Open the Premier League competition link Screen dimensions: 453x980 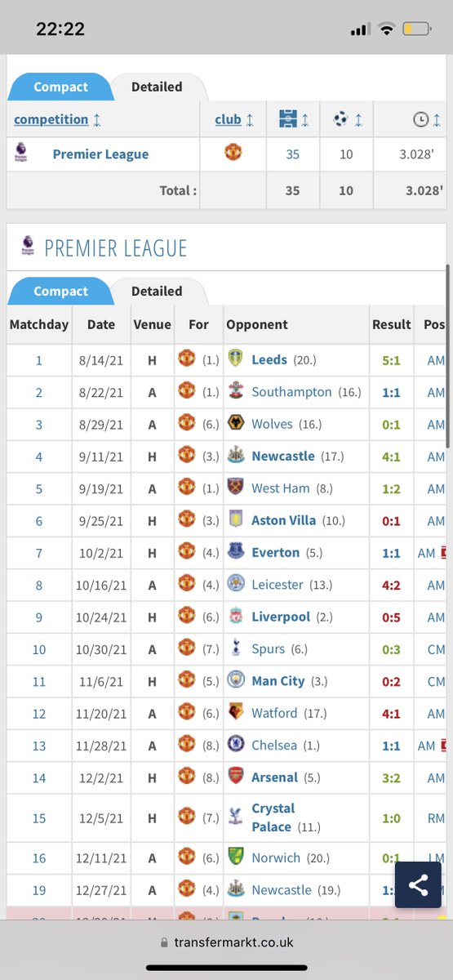coord(100,154)
